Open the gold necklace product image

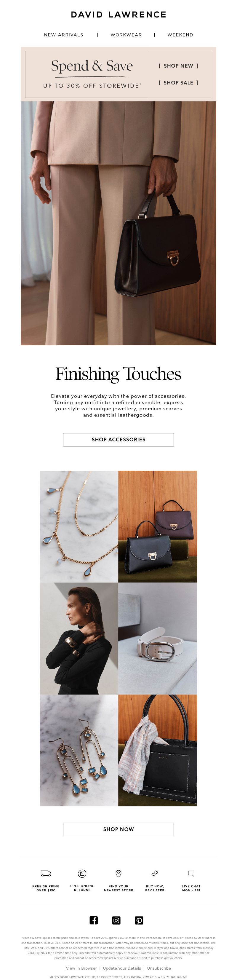click(x=79, y=526)
